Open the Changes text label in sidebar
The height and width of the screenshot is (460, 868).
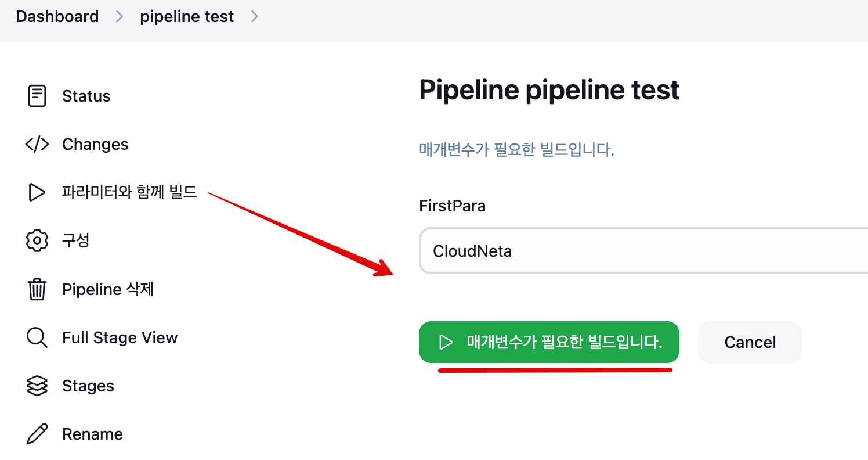pos(95,144)
